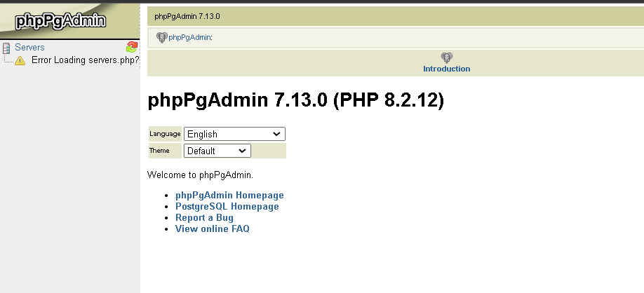Open the Theme dropdown set to Default
This screenshot has height=293, width=644.
coord(217,151)
